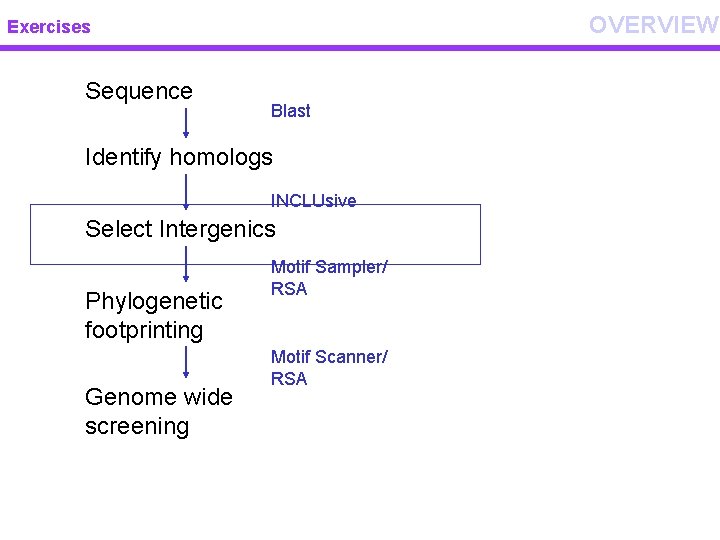Select the INCLUsive tool label
Image resolution: width=720 pixels, height=540 pixels.
tap(313, 200)
